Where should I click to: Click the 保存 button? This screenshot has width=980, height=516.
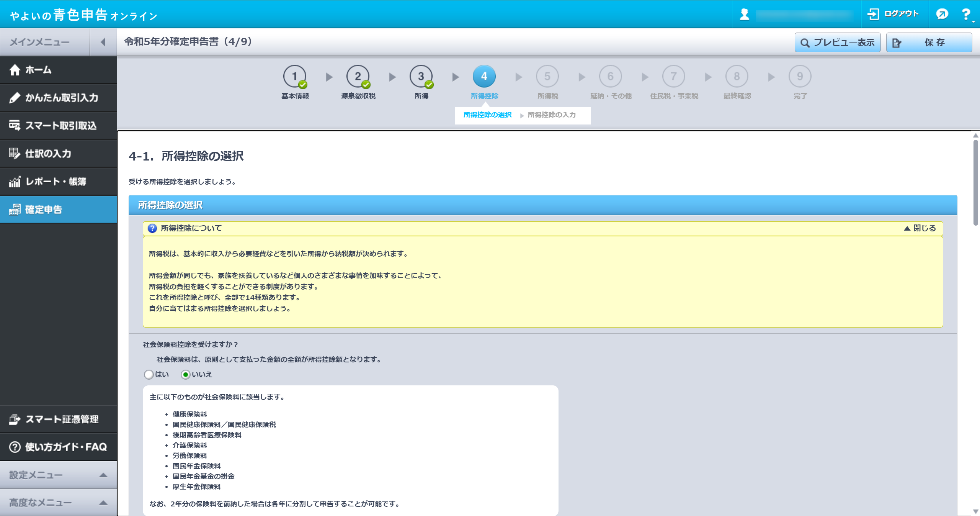coord(929,43)
